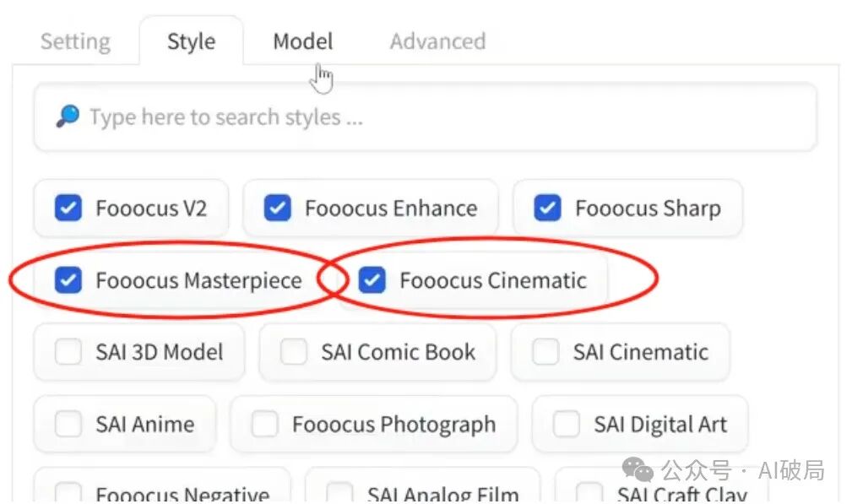Select the SAI Anime style

click(68, 424)
